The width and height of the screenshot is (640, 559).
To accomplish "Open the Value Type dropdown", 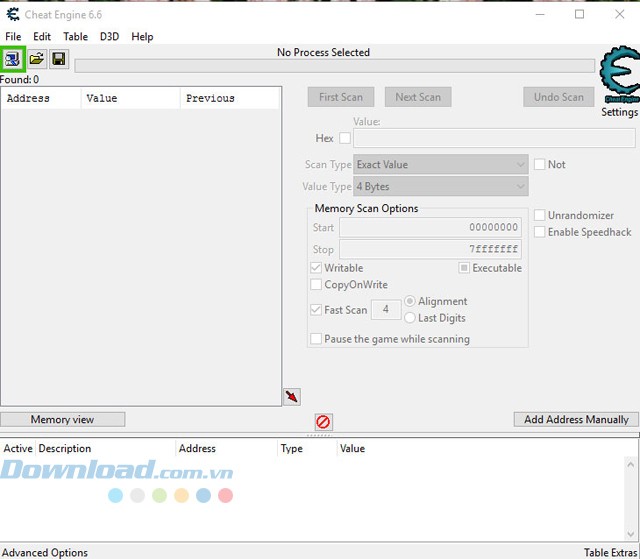I will click(440, 187).
